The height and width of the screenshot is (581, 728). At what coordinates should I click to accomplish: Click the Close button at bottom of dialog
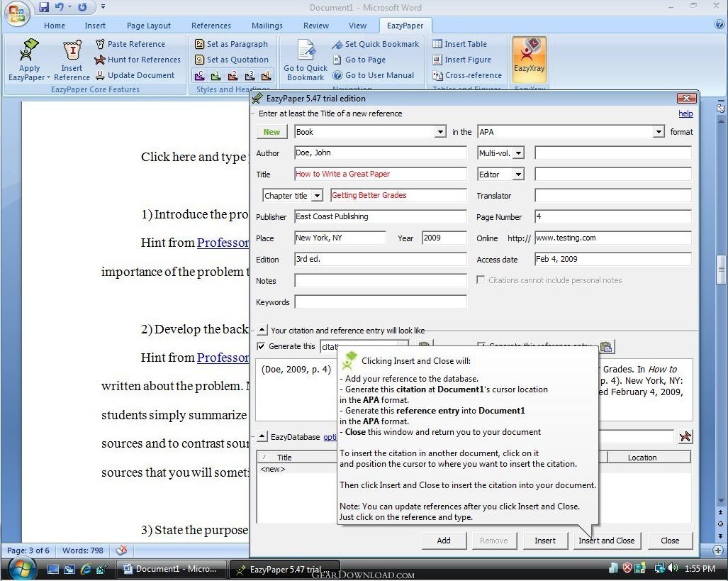tap(669, 541)
